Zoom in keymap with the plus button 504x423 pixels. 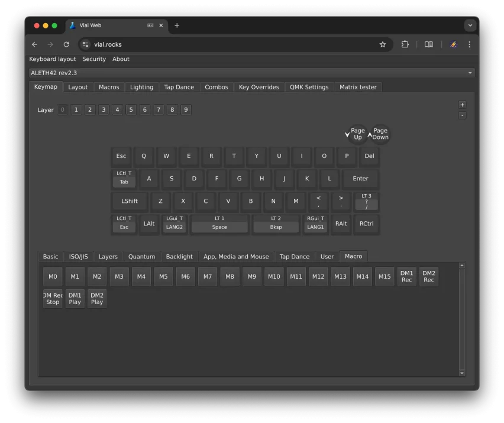coord(462,105)
